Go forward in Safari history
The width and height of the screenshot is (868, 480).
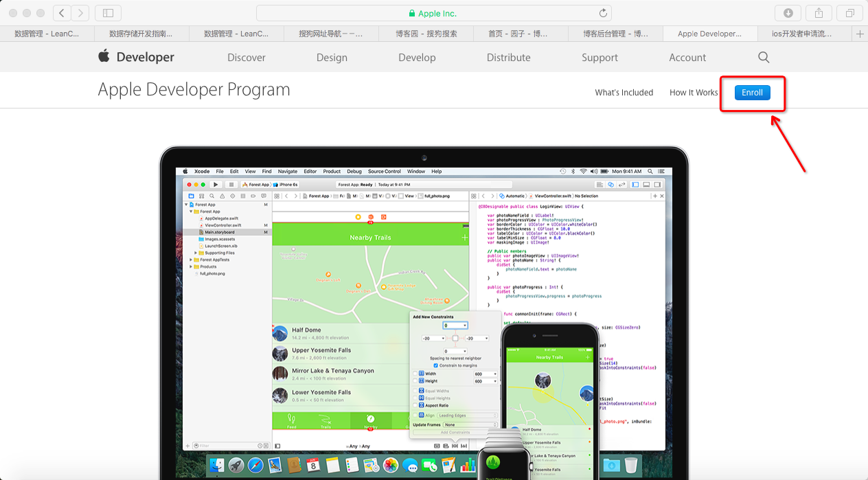click(x=80, y=13)
